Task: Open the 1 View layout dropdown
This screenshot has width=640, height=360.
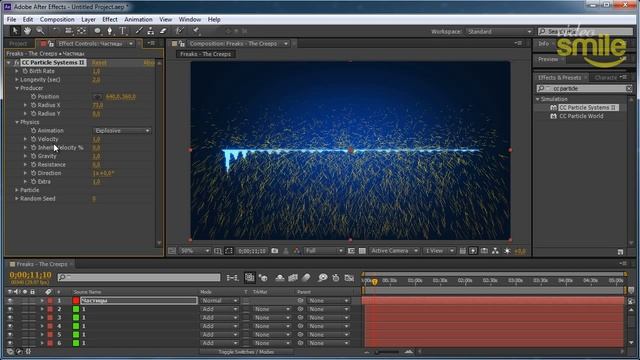Action: (x=439, y=251)
